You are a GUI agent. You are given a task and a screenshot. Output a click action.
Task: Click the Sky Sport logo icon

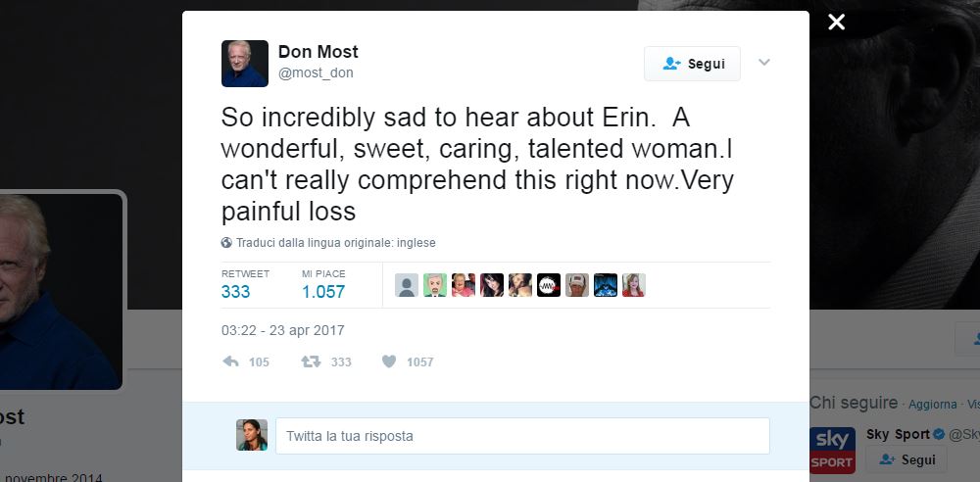click(832, 450)
